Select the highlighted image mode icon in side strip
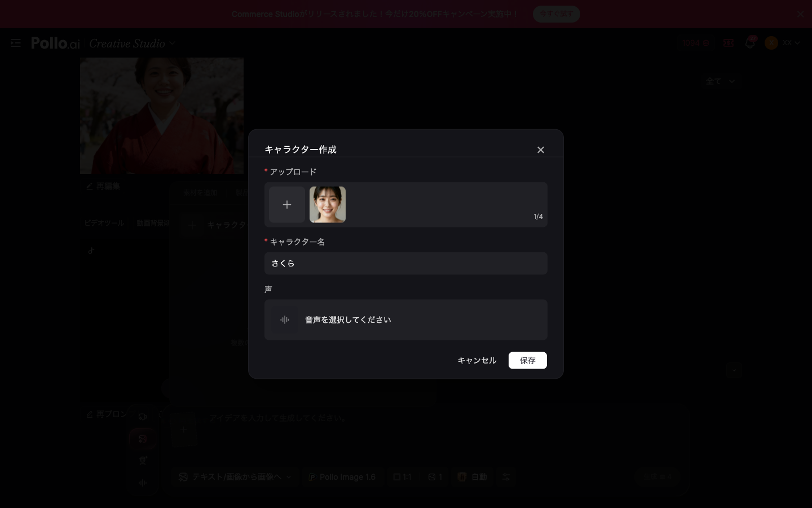The image size is (812, 508). tap(143, 439)
